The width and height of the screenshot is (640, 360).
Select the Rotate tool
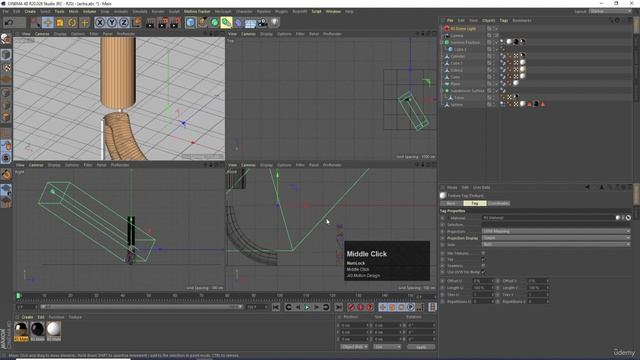click(x=72, y=22)
